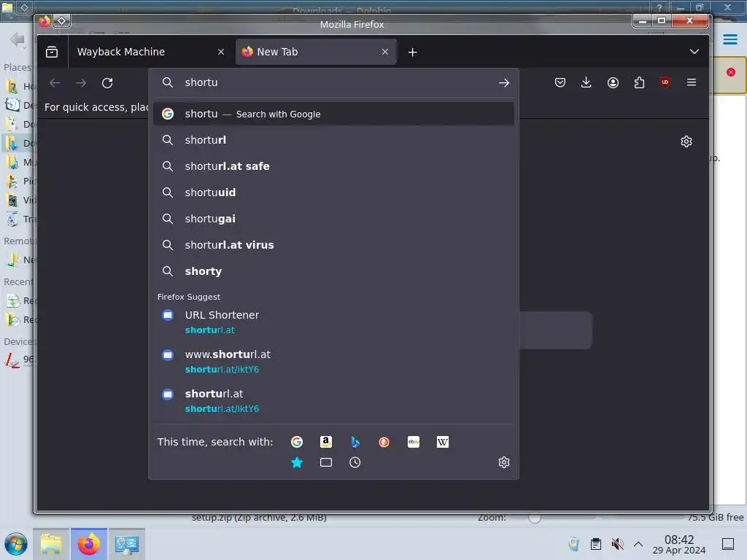Search this time with DuckDuckGo icon
This screenshot has width=747, height=560.
point(384,442)
